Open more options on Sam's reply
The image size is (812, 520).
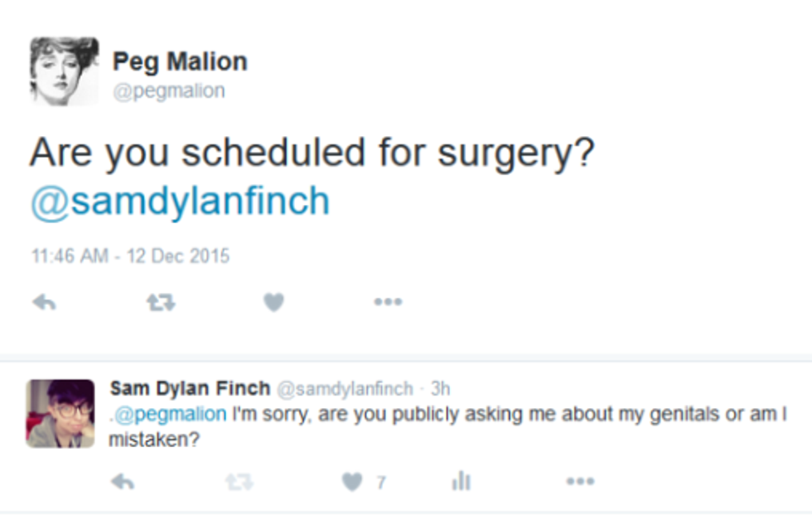coord(579,482)
